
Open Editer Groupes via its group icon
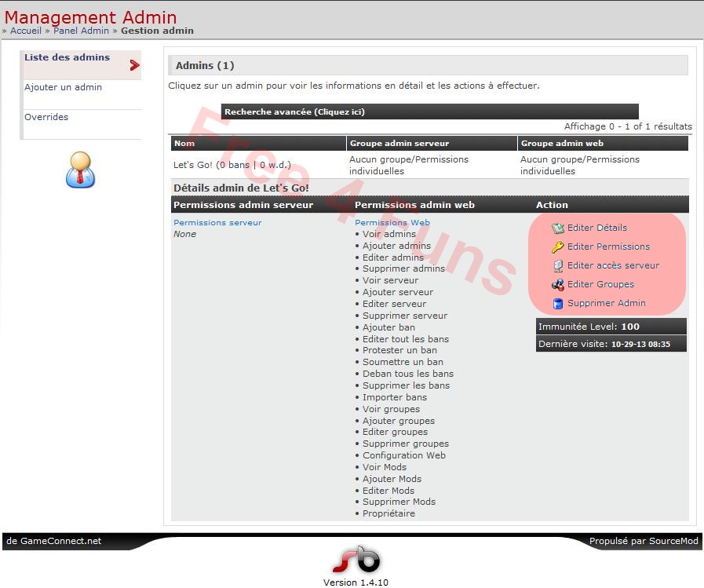pyautogui.click(x=559, y=284)
